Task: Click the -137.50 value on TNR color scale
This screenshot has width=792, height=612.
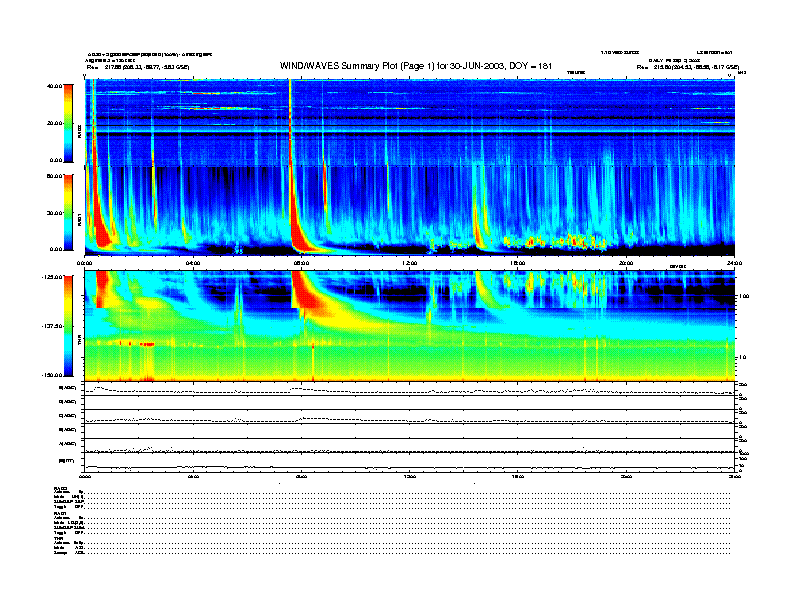Action: (53, 326)
